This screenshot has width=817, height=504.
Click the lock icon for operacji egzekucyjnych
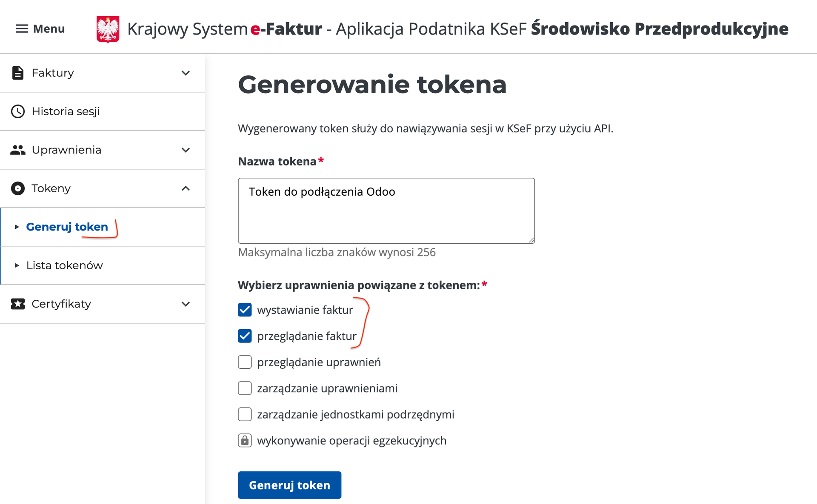pos(245,441)
